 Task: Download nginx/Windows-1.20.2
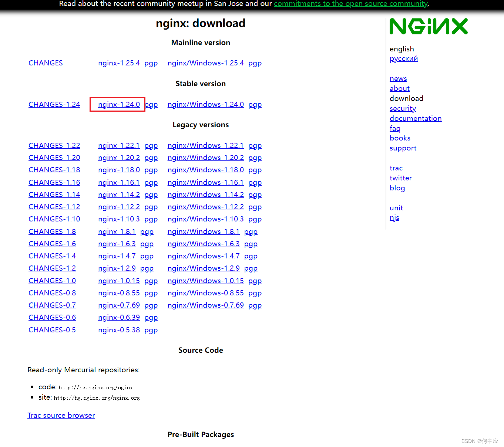pos(206,158)
